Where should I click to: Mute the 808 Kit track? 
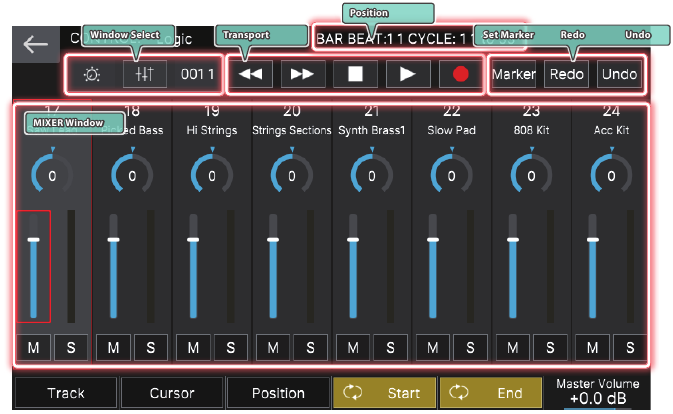(512, 348)
